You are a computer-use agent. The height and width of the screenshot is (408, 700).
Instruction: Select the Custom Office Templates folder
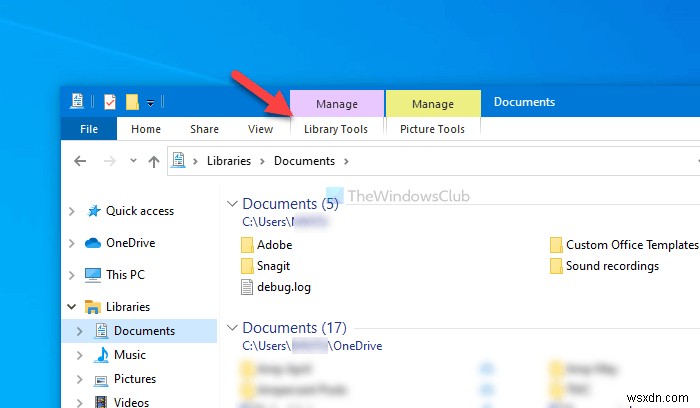(x=624, y=245)
